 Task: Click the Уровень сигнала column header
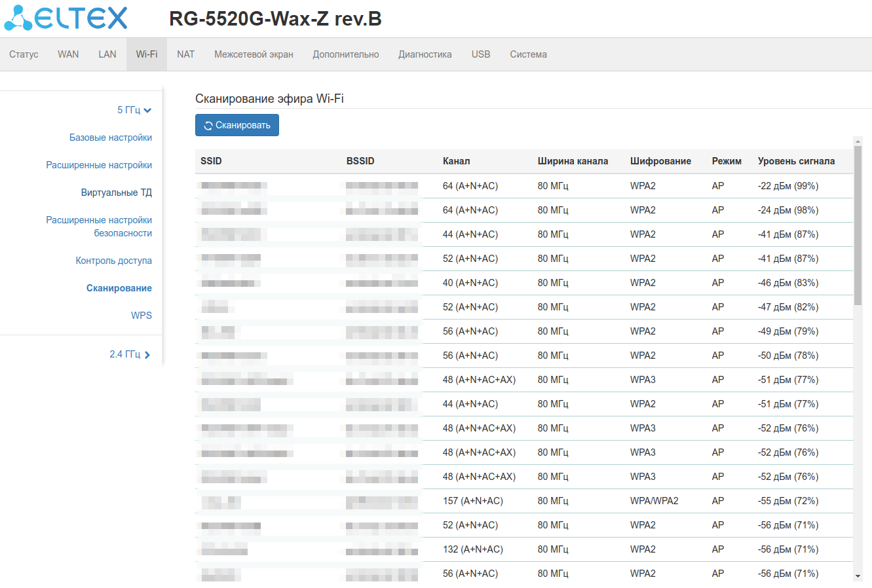click(x=796, y=161)
